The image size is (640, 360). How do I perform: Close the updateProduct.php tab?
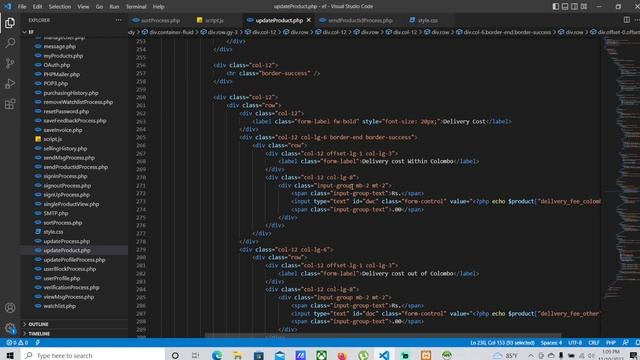pyautogui.click(x=309, y=20)
